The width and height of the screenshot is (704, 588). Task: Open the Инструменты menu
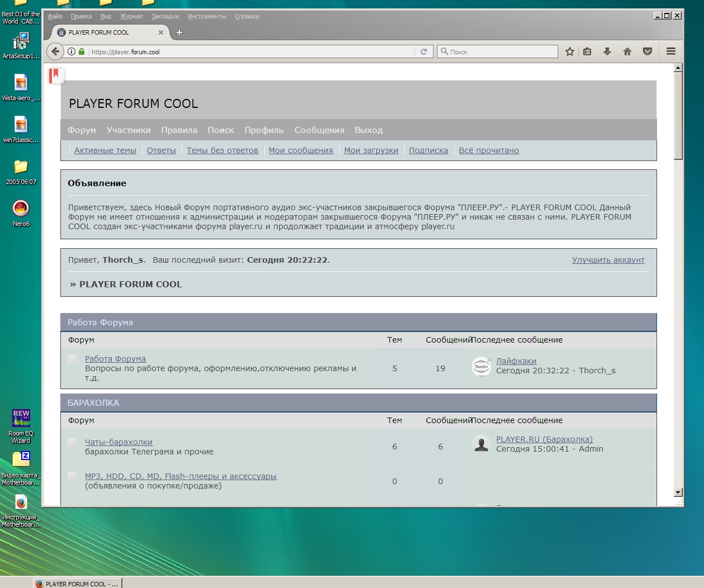click(x=207, y=16)
